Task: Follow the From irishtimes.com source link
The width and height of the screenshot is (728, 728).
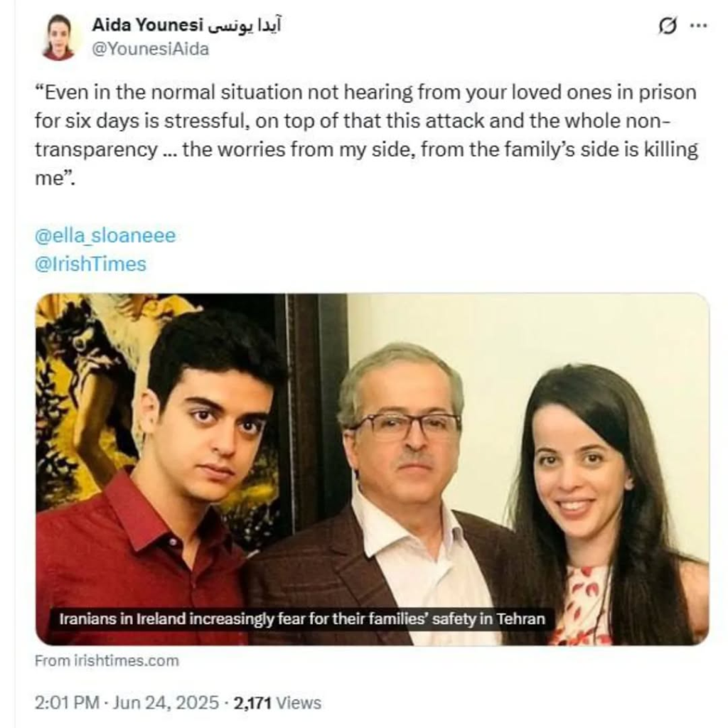Action: coord(107,660)
